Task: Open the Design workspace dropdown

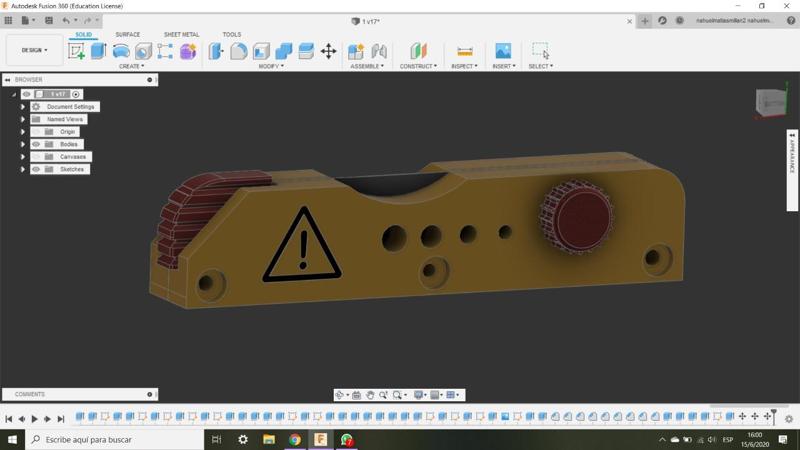Action: coord(34,50)
